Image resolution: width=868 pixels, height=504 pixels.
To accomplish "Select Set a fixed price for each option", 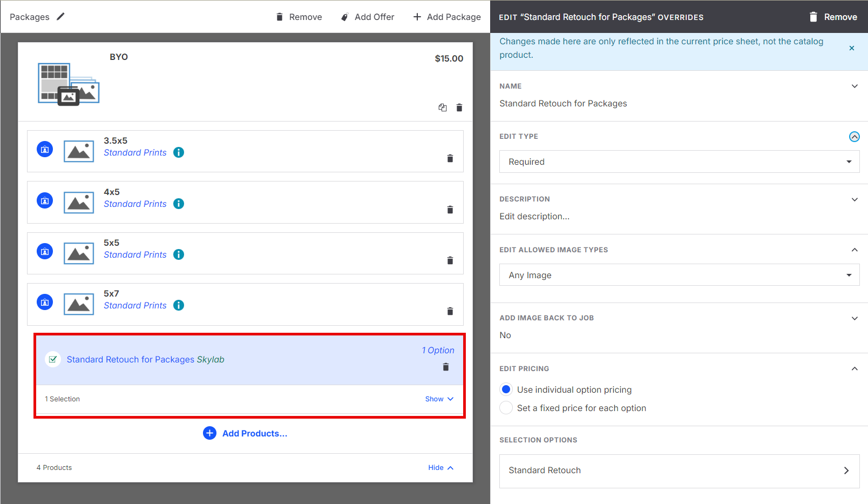I will [x=506, y=408].
